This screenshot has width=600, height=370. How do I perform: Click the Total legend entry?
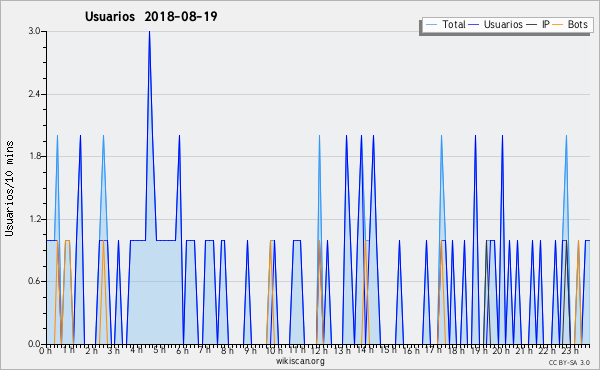(x=445, y=24)
